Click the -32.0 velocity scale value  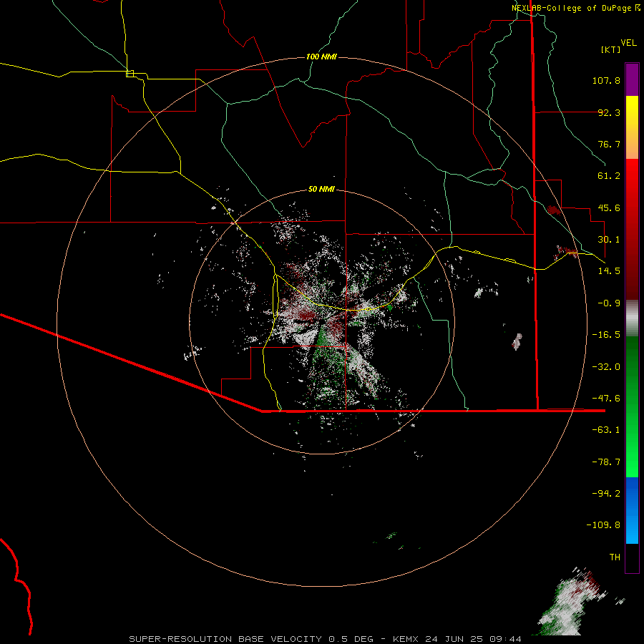click(606, 367)
